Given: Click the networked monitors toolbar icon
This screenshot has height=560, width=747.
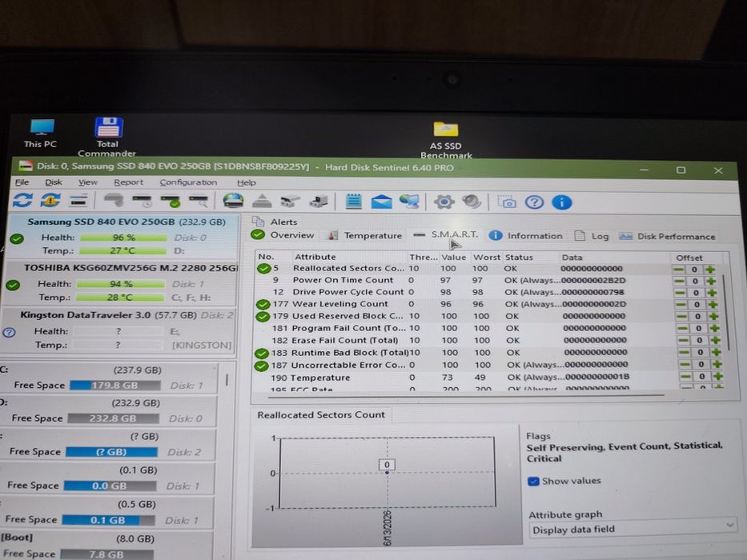Looking at the screenshot, I should pyautogui.click(x=410, y=202).
